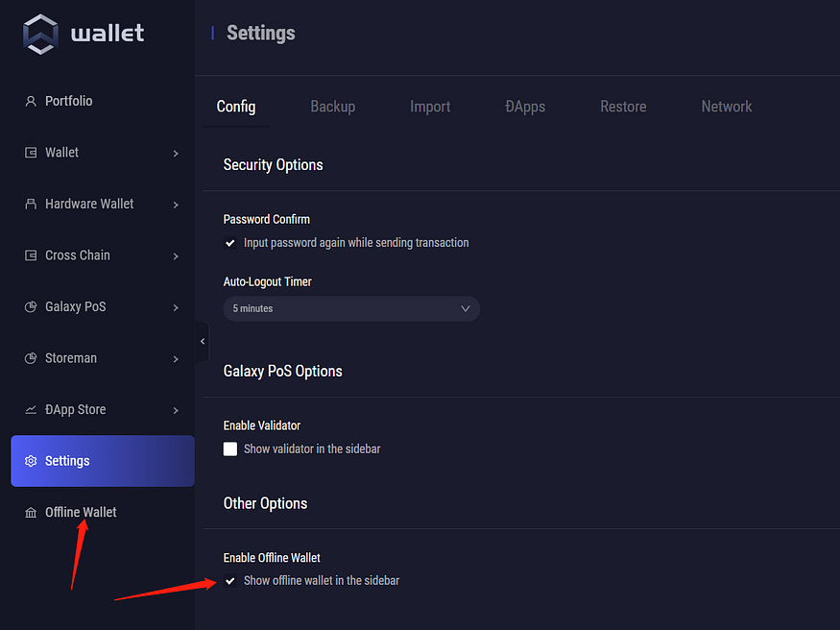Open Portfolio via its person icon
The width and height of the screenshot is (840, 630).
click(31, 101)
